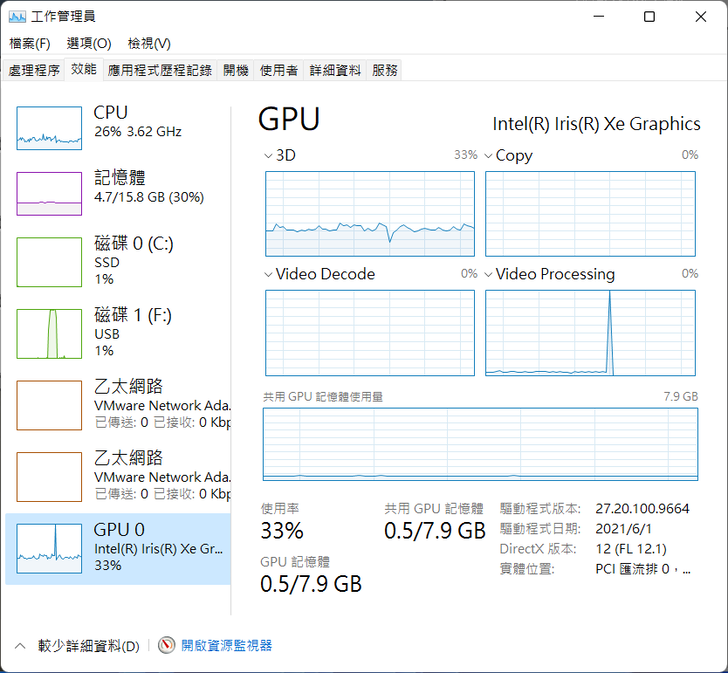Image resolution: width=728 pixels, height=673 pixels.
Task: Click the Task Manager app icon in title bar
Action: [x=17, y=17]
